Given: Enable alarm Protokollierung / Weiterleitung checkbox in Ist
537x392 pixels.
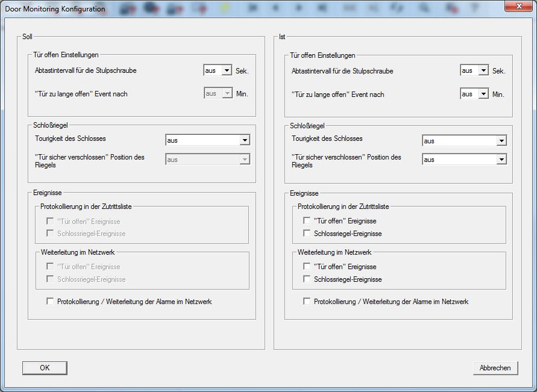Looking at the screenshot, I should click(x=307, y=301).
